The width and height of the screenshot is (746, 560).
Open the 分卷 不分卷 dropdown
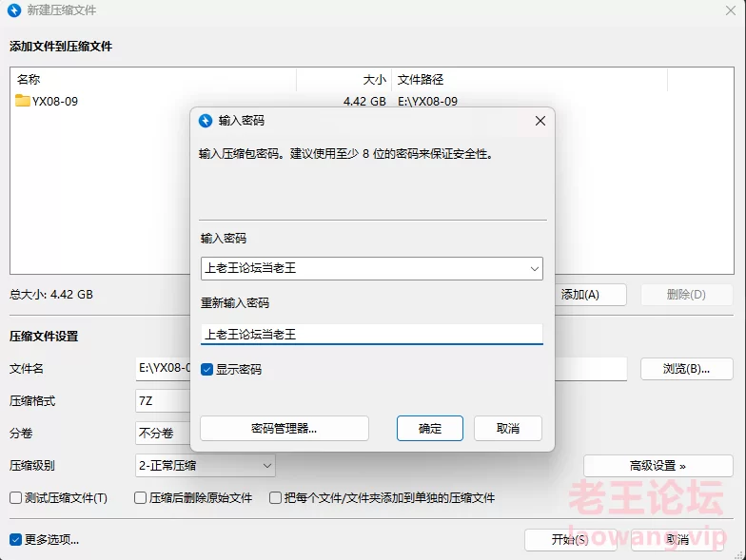click(163, 434)
